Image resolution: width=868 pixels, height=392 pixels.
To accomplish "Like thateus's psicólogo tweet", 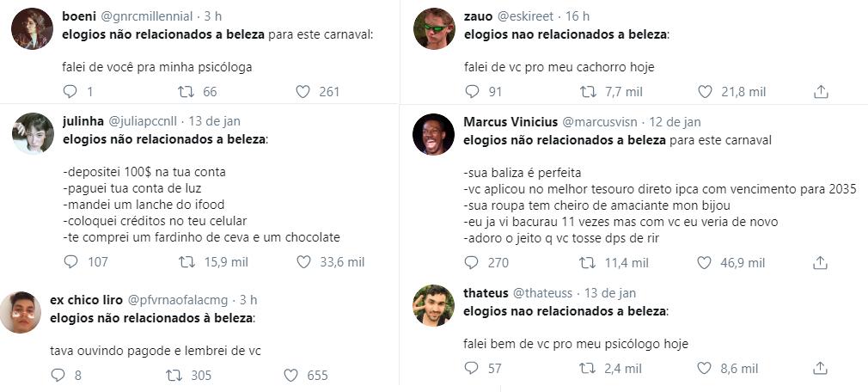I will click(x=706, y=368).
